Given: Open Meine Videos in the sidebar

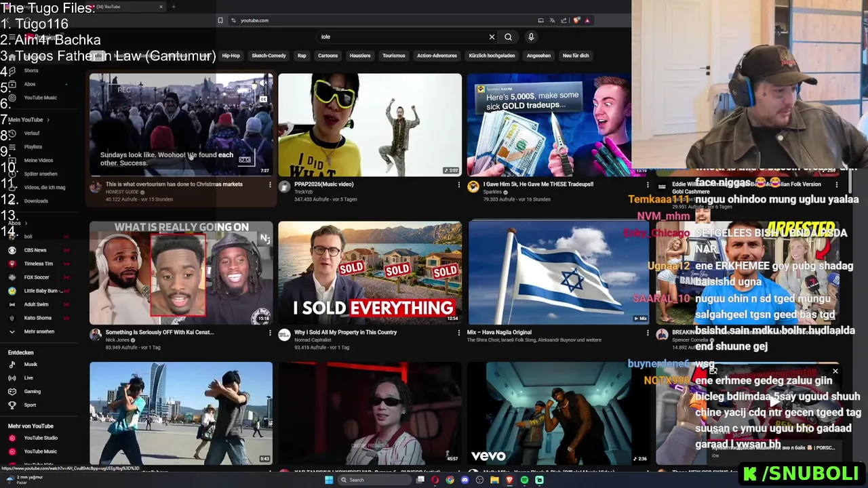Looking at the screenshot, I should click(39, 160).
